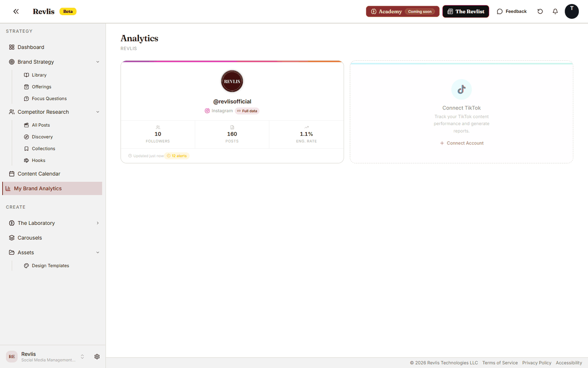Click the Revlis logo text

click(44, 11)
